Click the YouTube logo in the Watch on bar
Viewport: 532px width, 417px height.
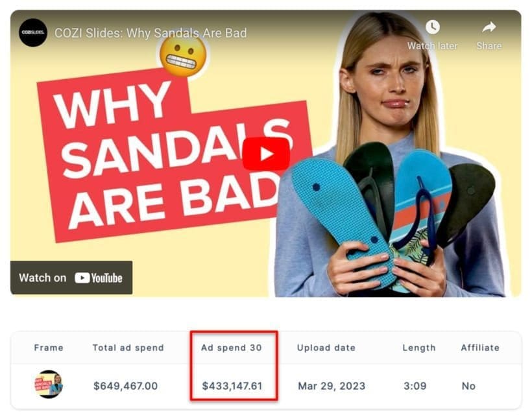pos(99,278)
